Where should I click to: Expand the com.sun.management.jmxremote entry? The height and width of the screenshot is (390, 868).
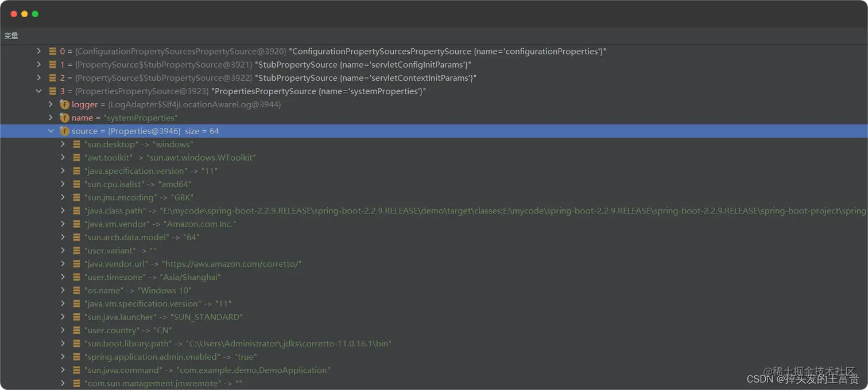click(x=63, y=383)
